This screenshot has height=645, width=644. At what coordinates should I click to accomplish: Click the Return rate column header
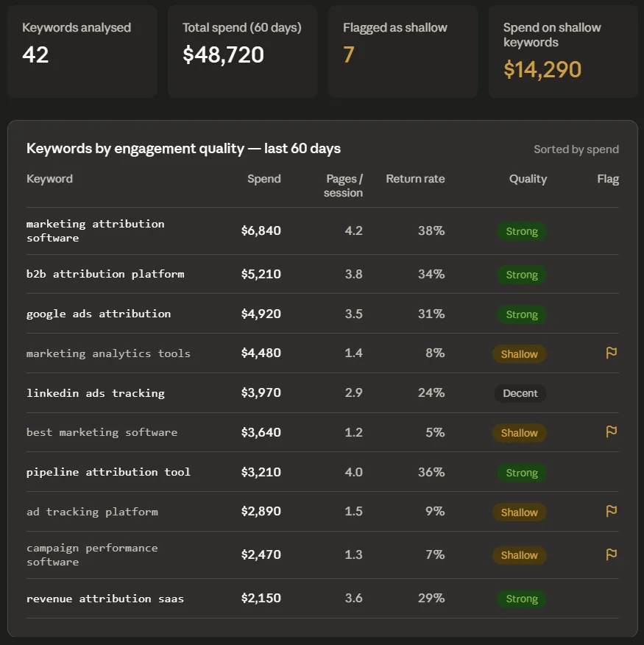[415, 179]
